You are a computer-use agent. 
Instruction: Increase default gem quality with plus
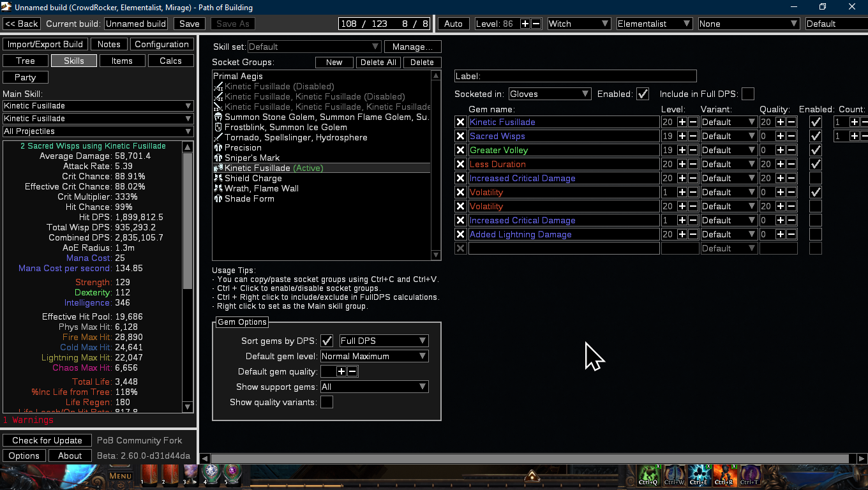[341, 371]
